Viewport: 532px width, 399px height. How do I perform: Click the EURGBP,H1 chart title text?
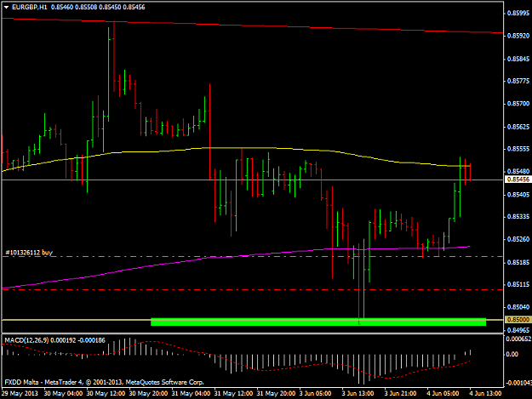click(x=30, y=7)
